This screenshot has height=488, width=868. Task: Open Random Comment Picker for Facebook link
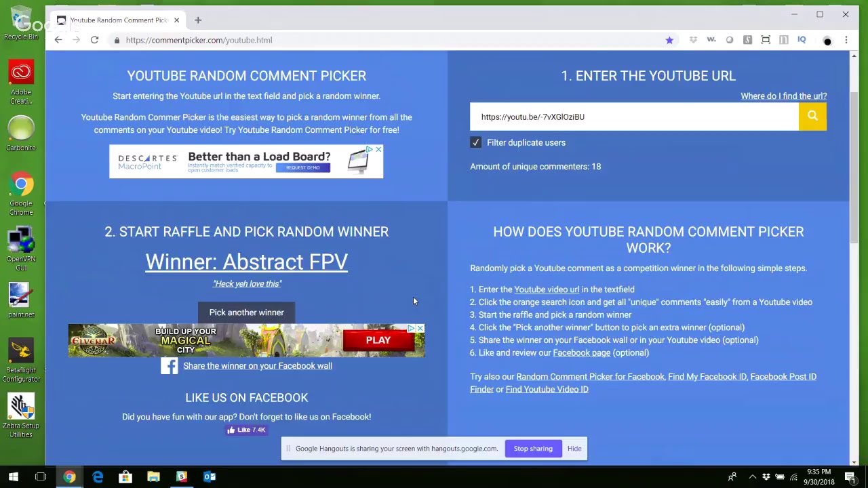pyautogui.click(x=590, y=377)
